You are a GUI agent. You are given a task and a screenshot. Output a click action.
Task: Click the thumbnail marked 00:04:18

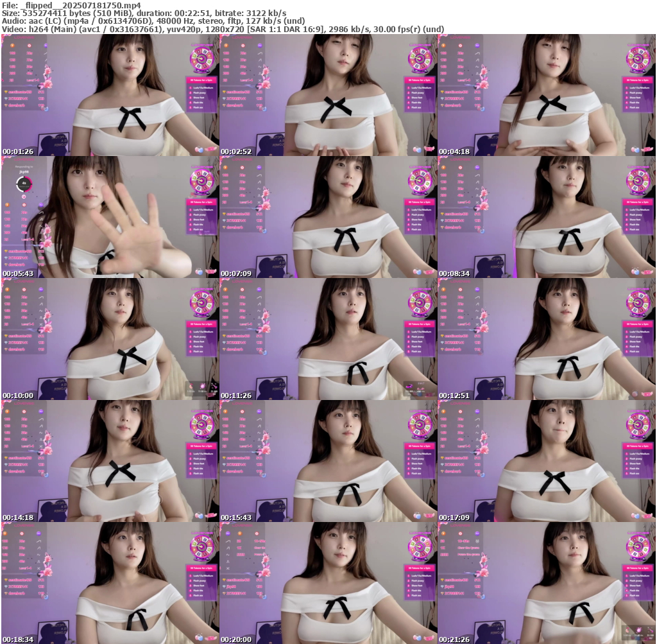[x=546, y=95]
